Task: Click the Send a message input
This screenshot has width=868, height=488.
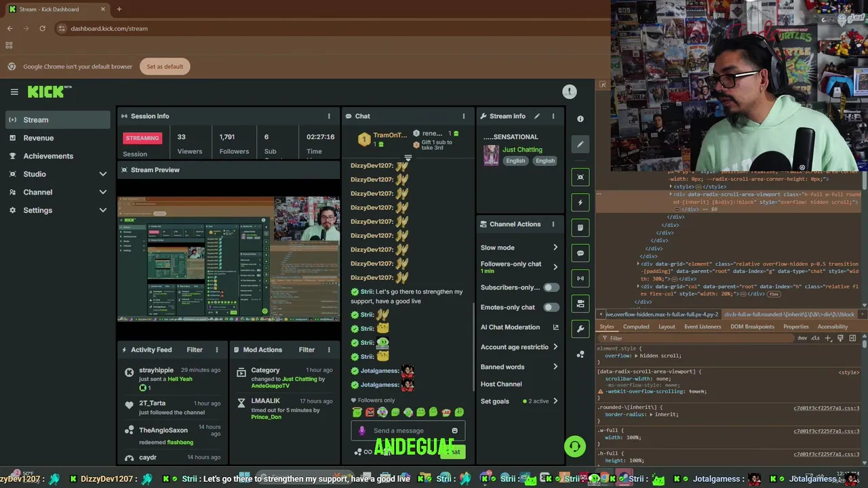Action: (x=407, y=430)
